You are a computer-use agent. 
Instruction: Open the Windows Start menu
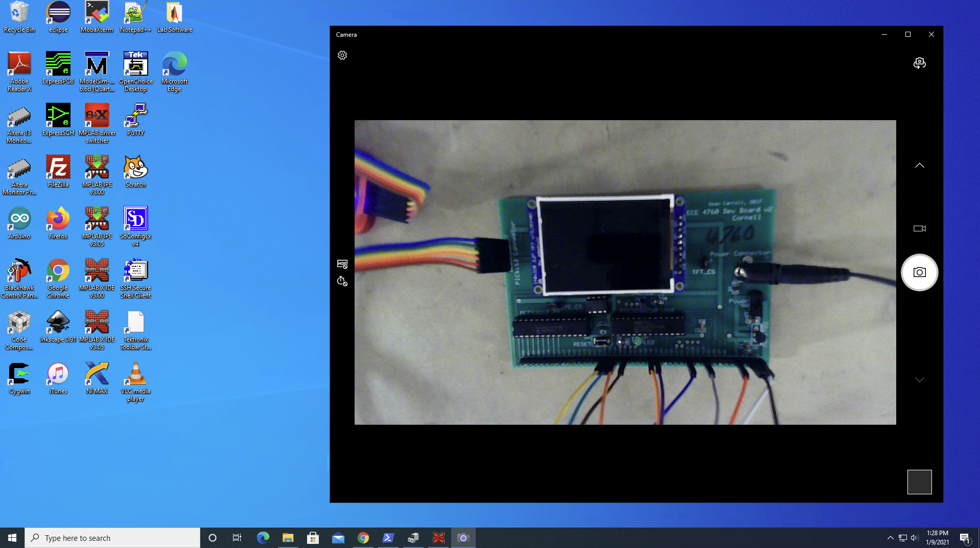[x=12, y=538]
